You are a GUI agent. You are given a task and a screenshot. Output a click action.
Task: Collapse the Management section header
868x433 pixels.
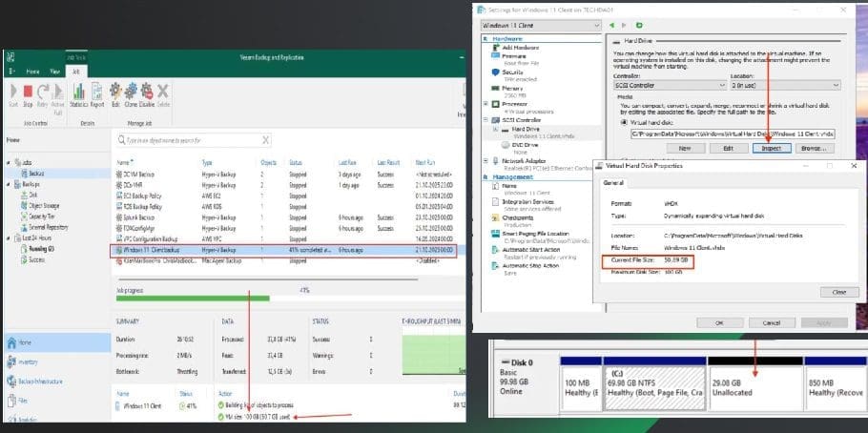[486, 177]
